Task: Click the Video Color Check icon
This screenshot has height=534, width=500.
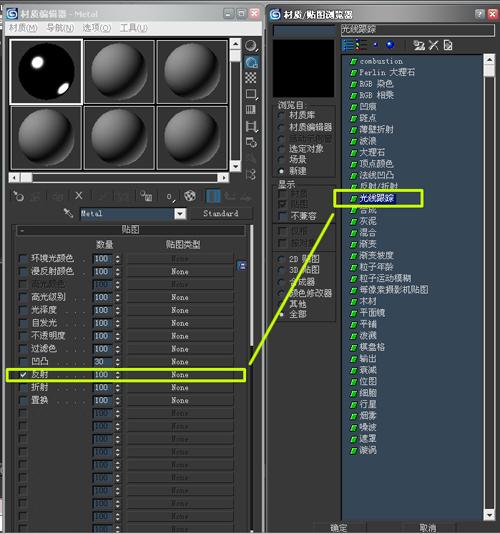Action: click(x=251, y=110)
